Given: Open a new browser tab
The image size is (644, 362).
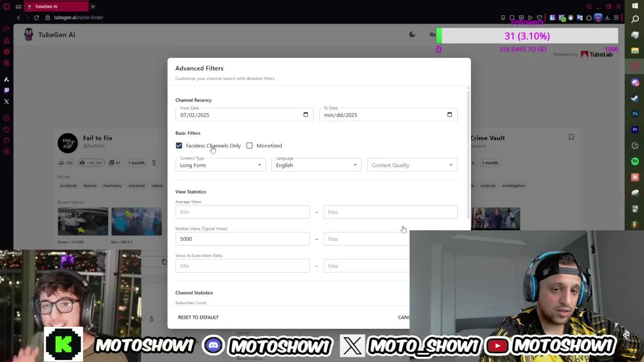Looking at the screenshot, I should click(x=93, y=7).
